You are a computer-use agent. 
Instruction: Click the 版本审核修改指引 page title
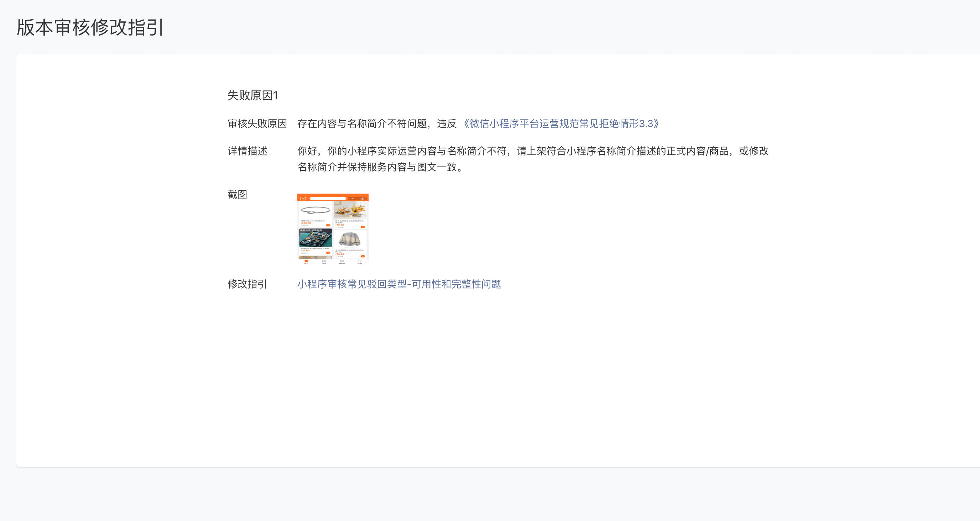point(90,27)
